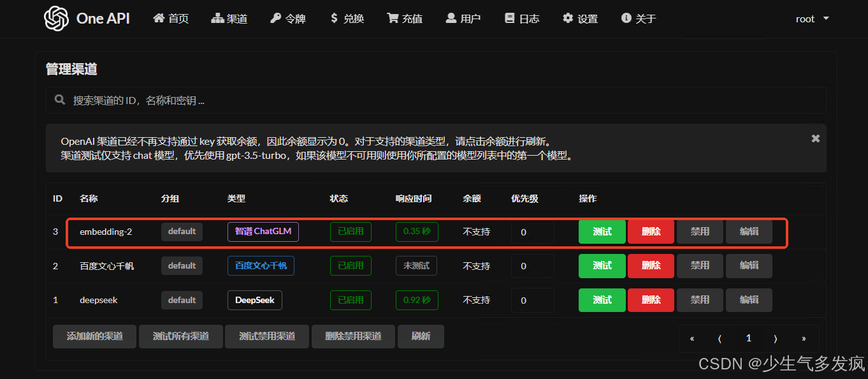
Task: Sort by the 优先级 column header
Action: pyautogui.click(x=524, y=198)
